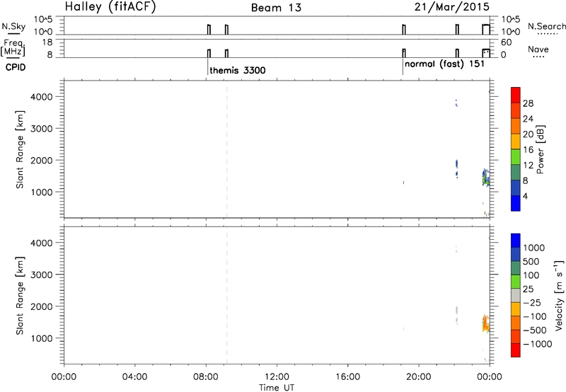
Task: Click the light green 25–100 Velocity segment
Action: 516,282
